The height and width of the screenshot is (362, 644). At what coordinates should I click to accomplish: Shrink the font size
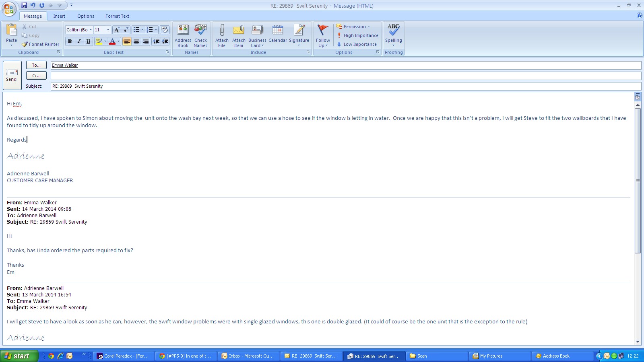(126, 30)
